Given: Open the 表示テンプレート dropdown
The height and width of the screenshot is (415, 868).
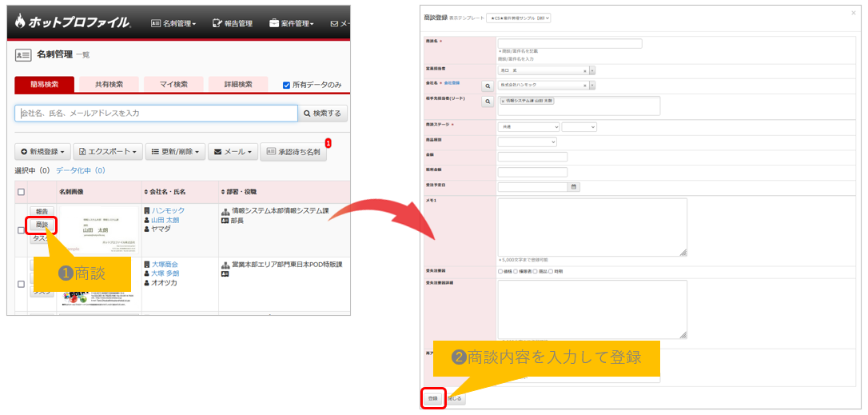Looking at the screenshot, I should 518,18.
